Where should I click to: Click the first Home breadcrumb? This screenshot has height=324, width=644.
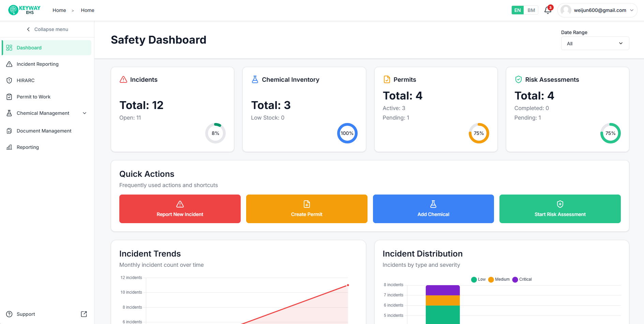pos(59,10)
